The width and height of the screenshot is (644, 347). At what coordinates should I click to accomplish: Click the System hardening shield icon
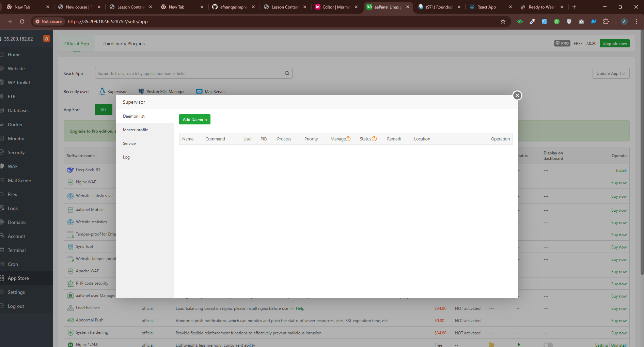click(70, 333)
